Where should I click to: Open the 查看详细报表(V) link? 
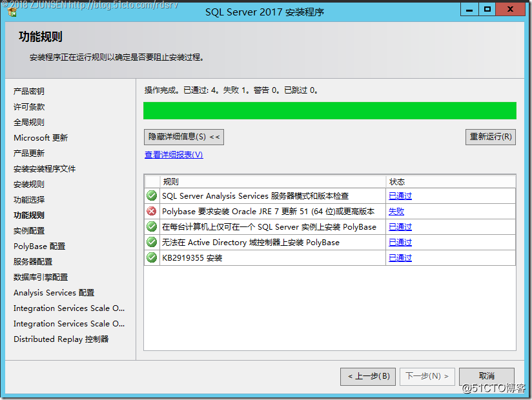click(x=174, y=155)
